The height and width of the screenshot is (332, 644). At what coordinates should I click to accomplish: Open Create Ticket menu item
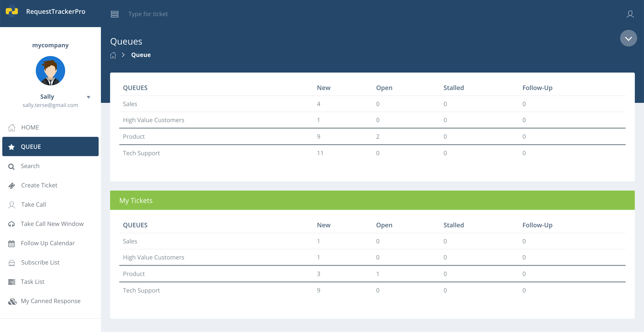pos(50,185)
